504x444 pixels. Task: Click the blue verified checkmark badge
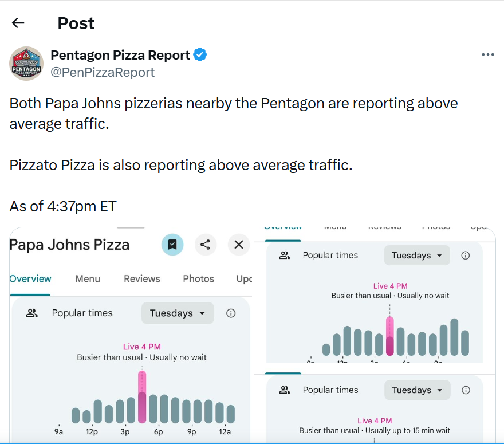tap(200, 54)
